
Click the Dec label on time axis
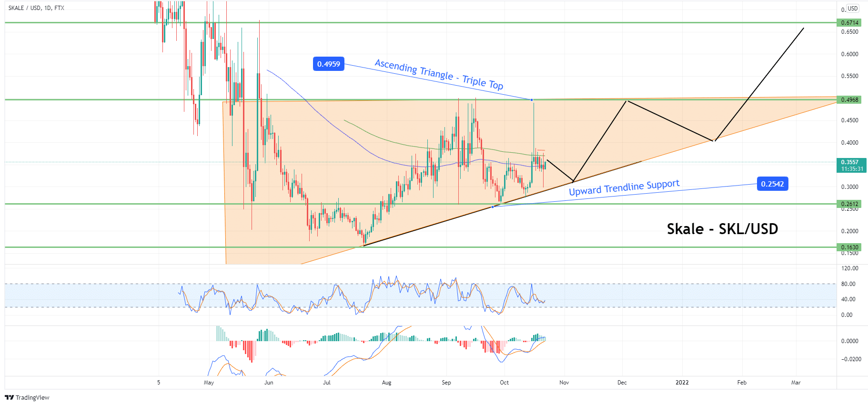pos(622,383)
